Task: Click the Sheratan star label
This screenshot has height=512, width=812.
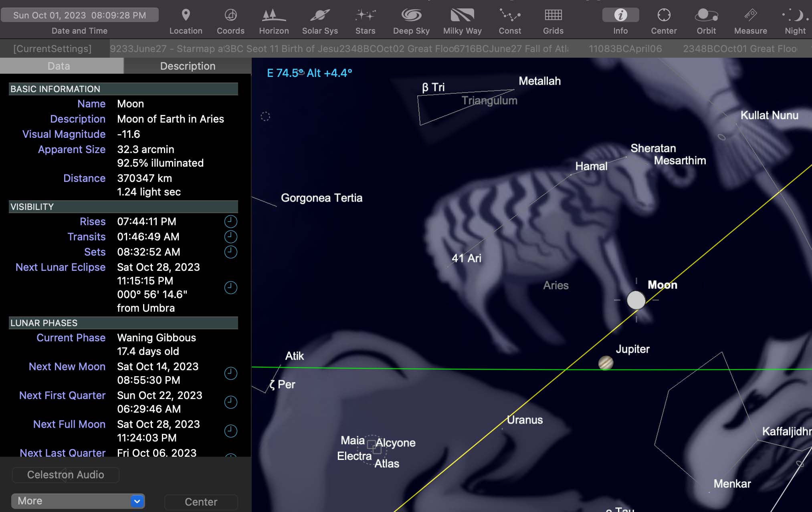Action: click(653, 148)
